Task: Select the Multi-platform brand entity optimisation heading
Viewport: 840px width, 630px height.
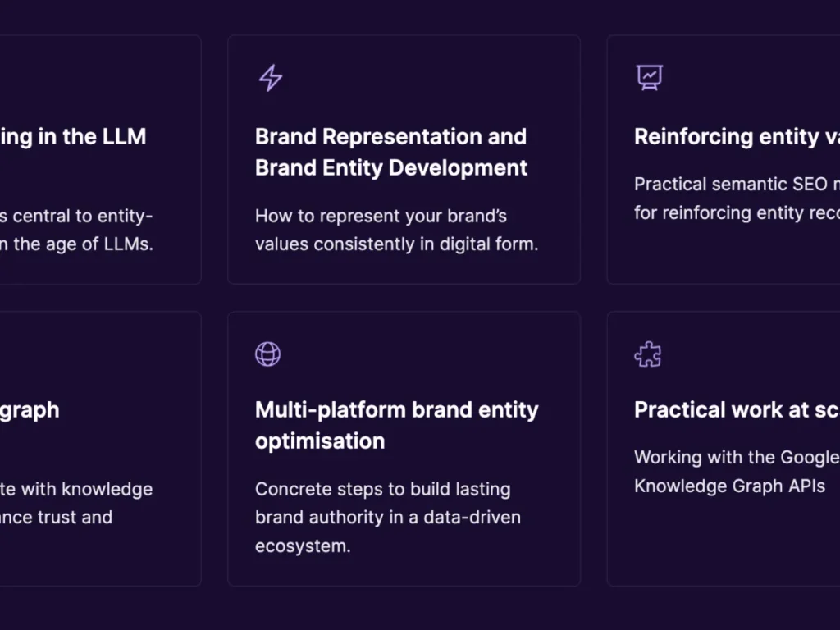Action: coord(396,425)
